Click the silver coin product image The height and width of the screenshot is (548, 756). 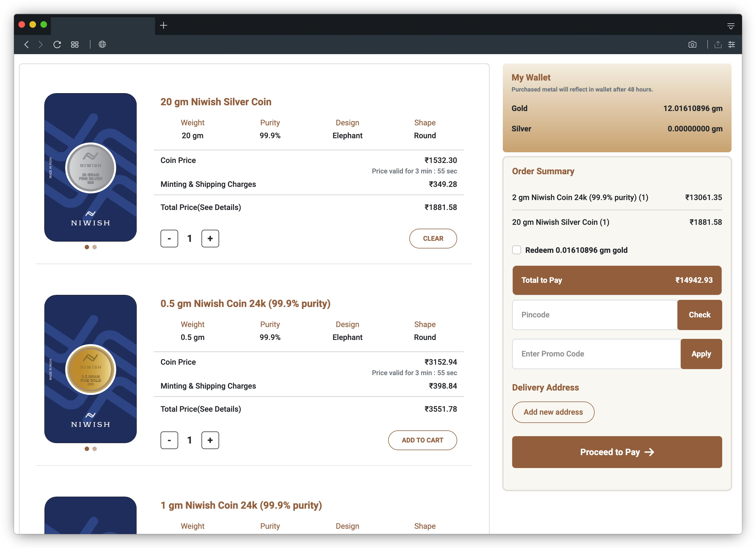tap(90, 167)
